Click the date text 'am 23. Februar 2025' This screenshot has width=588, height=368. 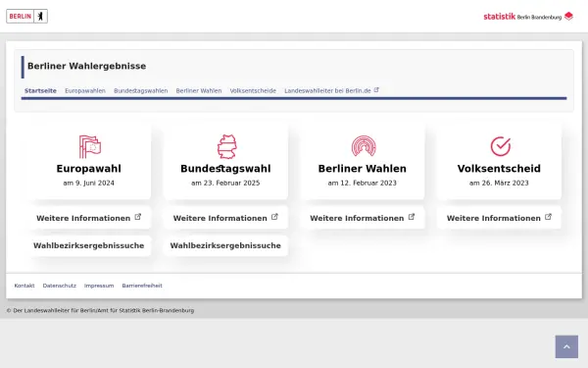click(225, 183)
